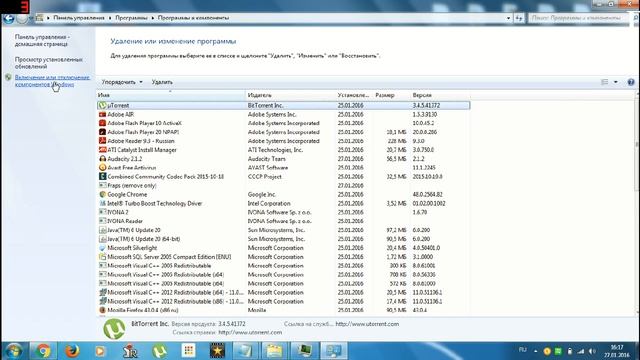Click Adobe Flash Player 20 NPAPI icon
This screenshot has height=360, width=640.
(102, 132)
